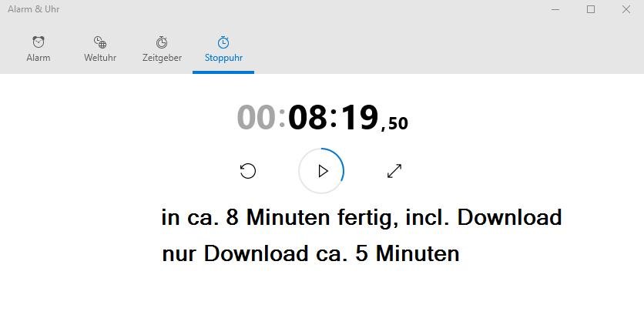Click the Weltuhr globe clock icon
This screenshot has height=325, width=644.
click(x=100, y=42)
